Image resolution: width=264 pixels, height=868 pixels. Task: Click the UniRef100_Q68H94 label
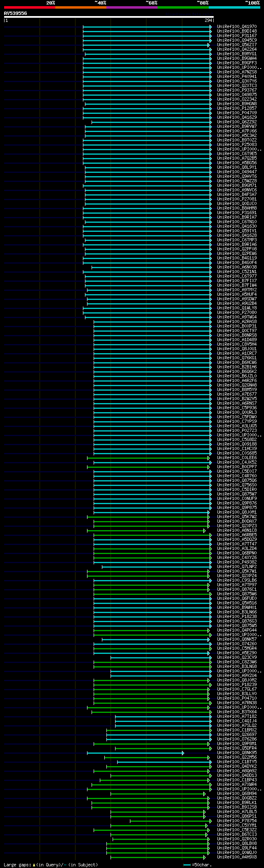(x=237, y=794)
